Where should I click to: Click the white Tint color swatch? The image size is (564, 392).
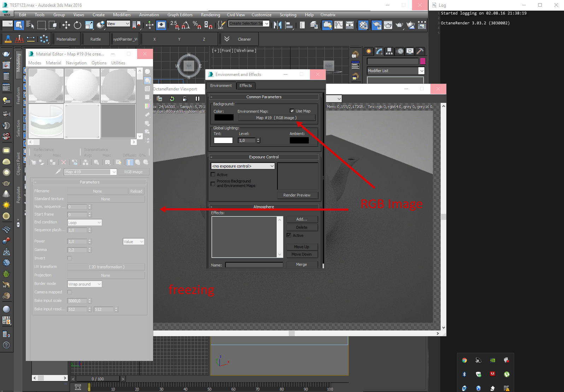coord(223,140)
